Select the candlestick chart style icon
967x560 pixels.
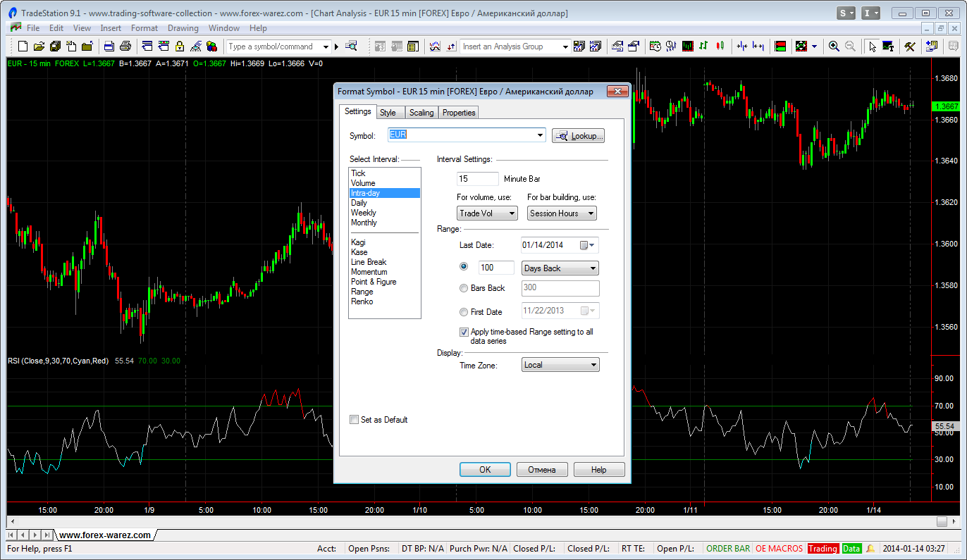720,46
